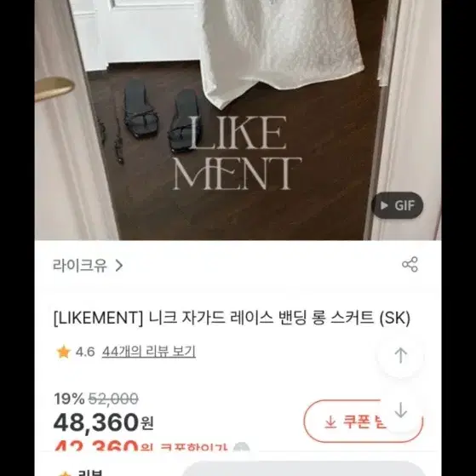Tap the scroll-to-bottom arrow button
Viewport: 476px width, 476px height.
(x=401, y=410)
